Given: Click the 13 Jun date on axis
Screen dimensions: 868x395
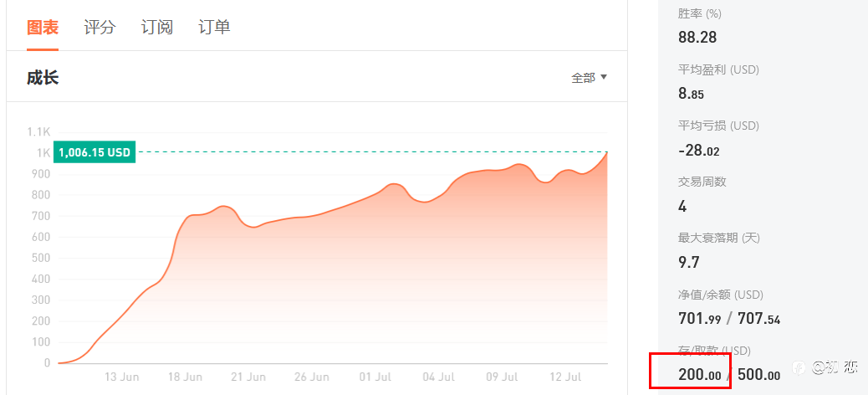Looking at the screenshot, I should tap(122, 377).
